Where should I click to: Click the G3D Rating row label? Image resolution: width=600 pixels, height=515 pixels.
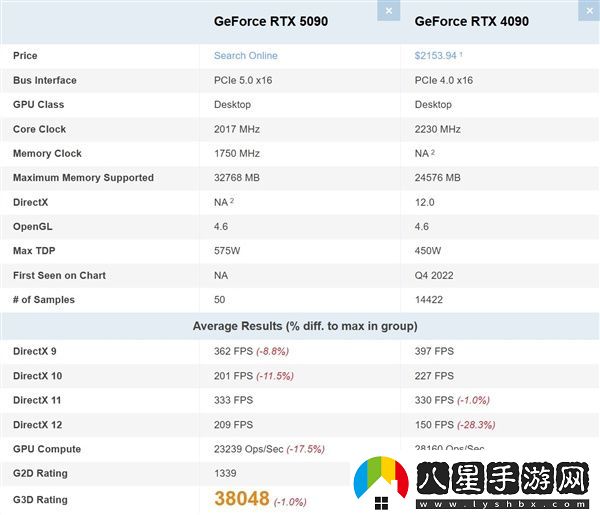tap(40, 500)
